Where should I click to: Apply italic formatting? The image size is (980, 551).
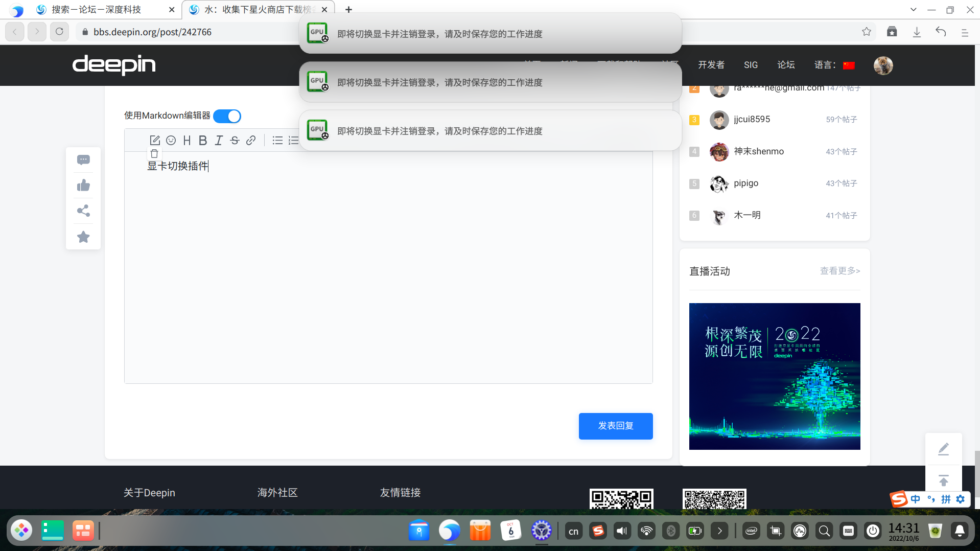pos(218,140)
